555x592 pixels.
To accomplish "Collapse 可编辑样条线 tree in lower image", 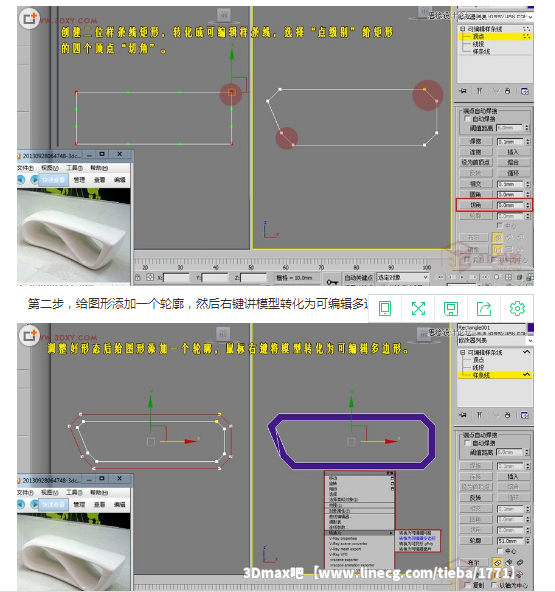I will tap(462, 352).
